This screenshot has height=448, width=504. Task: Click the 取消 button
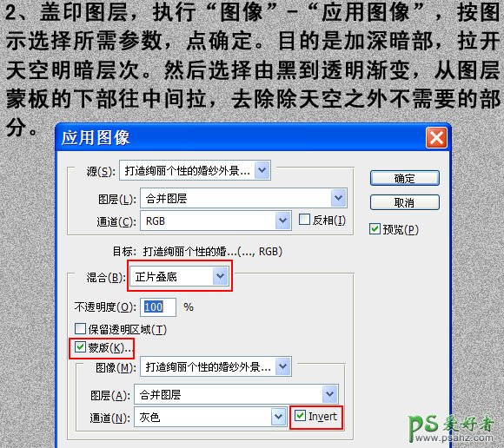[404, 202]
